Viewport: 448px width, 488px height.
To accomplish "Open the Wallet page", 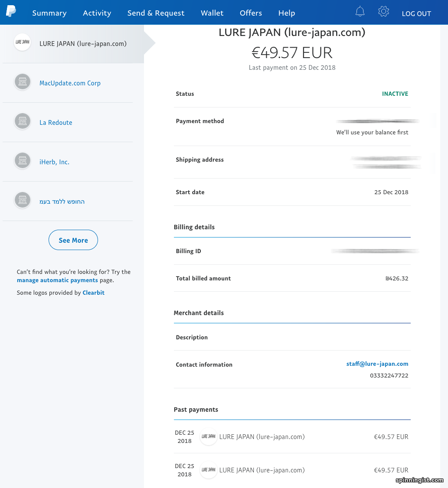I will [x=212, y=13].
